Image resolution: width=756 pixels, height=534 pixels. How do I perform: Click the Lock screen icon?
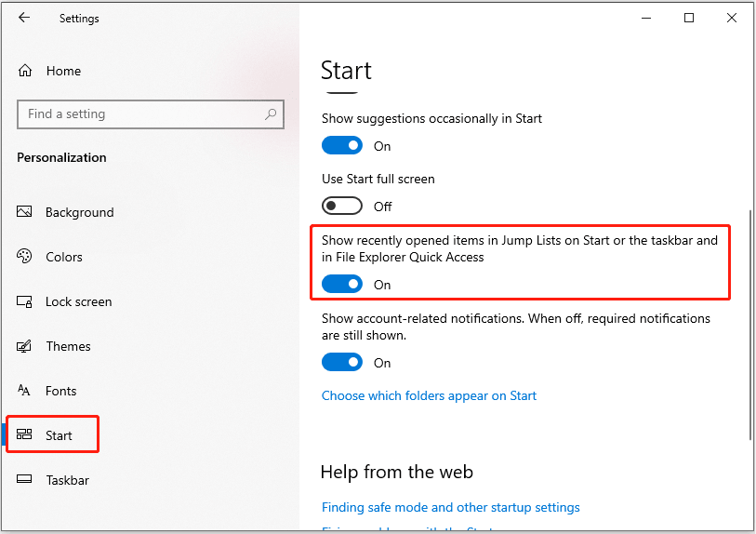click(x=24, y=301)
